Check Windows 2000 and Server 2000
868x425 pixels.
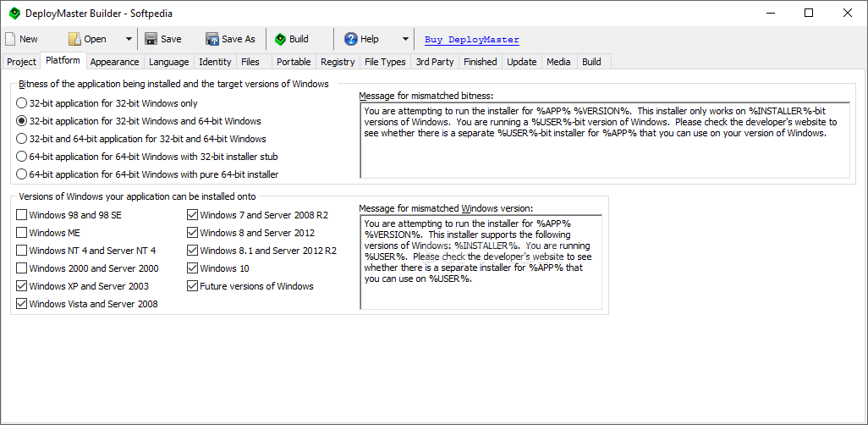pyautogui.click(x=22, y=268)
